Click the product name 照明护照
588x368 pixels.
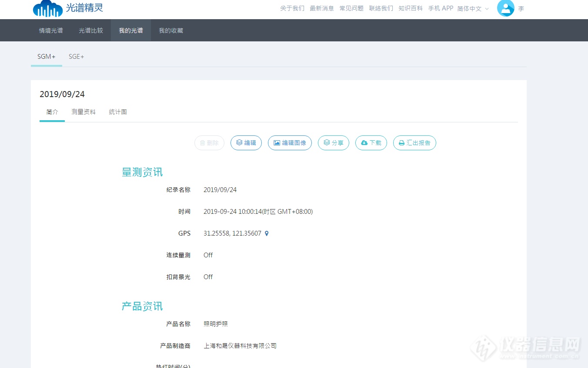click(216, 324)
